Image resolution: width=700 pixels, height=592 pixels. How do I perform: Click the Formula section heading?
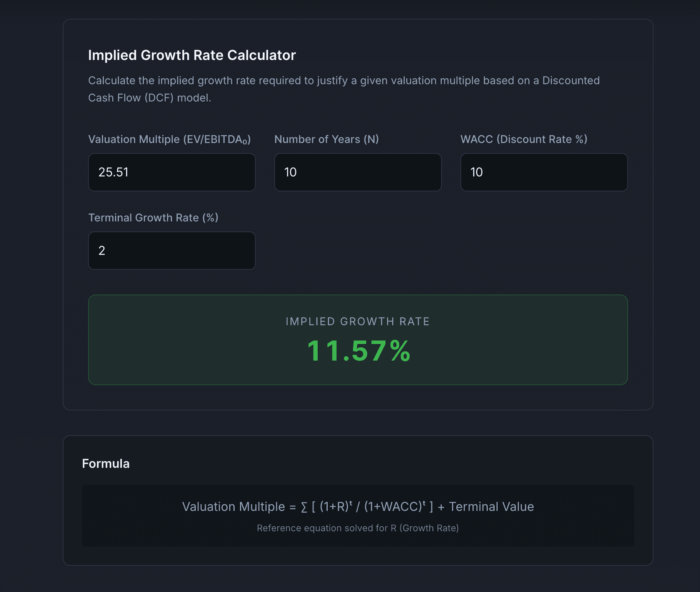click(x=105, y=464)
